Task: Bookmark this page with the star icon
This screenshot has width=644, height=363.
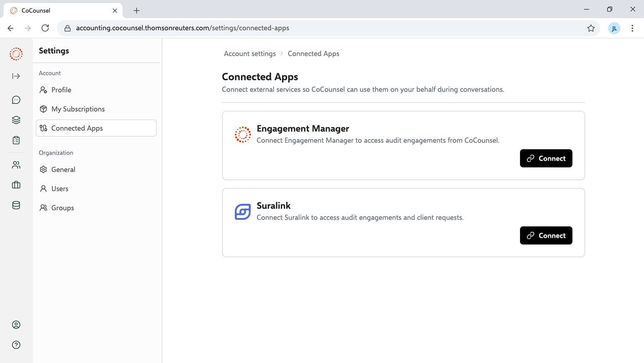Action: (591, 28)
